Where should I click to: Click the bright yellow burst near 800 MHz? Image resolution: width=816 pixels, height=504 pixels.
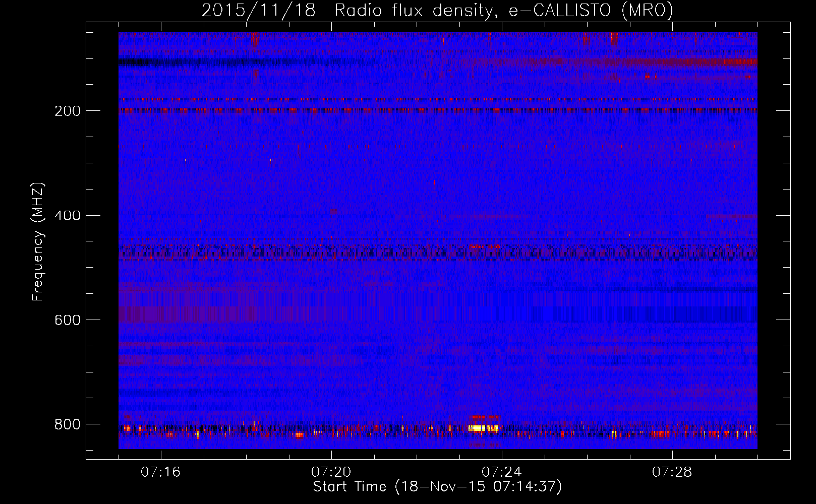(484, 428)
